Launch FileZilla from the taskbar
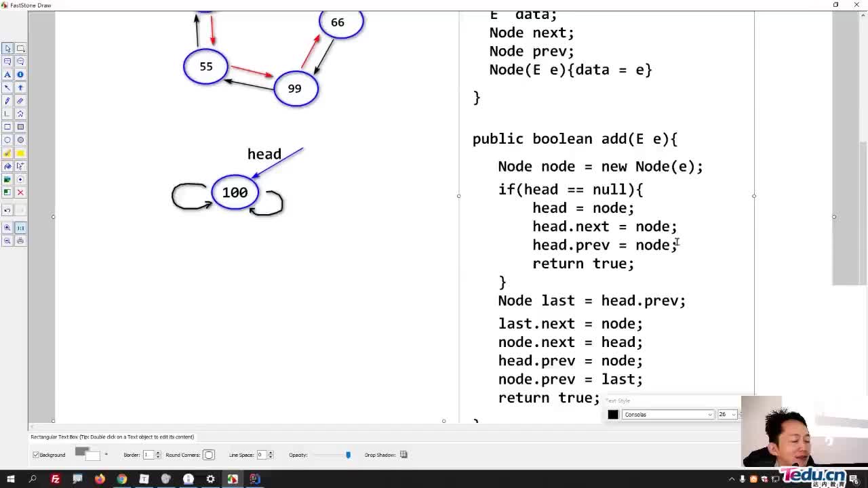The height and width of the screenshot is (488, 868). tap(56, 479)
